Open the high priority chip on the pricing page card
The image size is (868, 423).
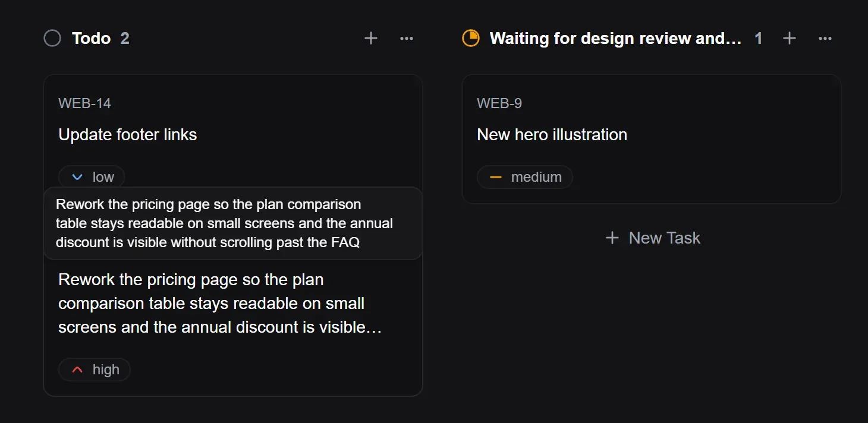95,370
